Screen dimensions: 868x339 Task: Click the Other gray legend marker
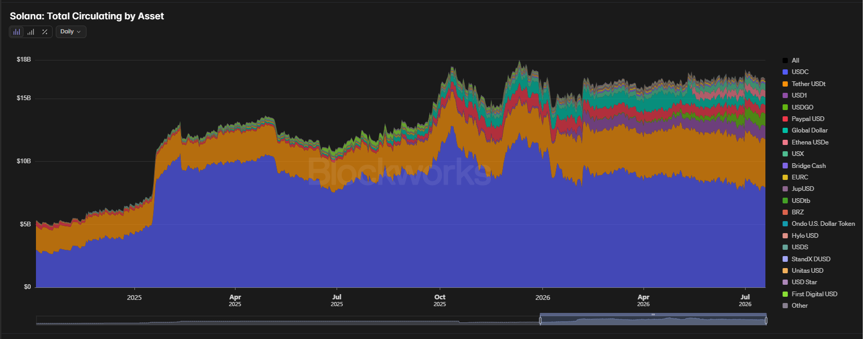(785, 306)
